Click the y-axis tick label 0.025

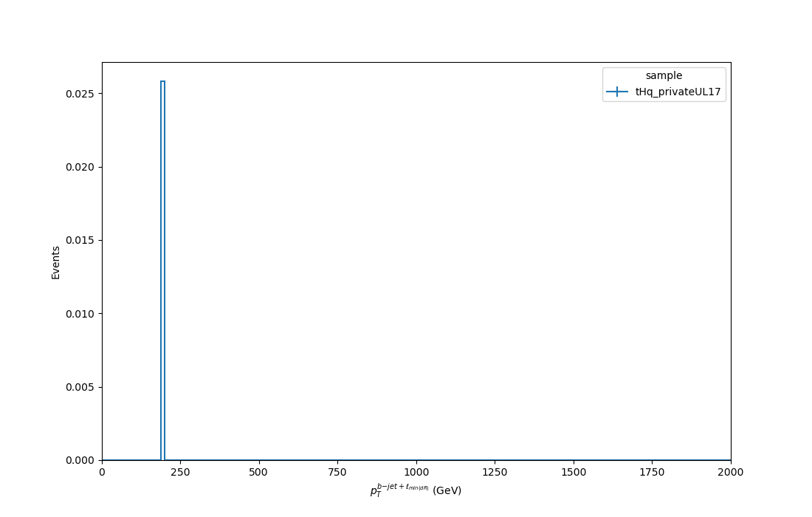click(x=80, y=94)
